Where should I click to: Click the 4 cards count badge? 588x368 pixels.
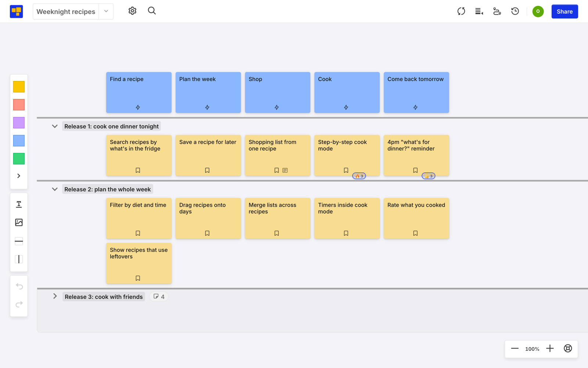(159, 297)
